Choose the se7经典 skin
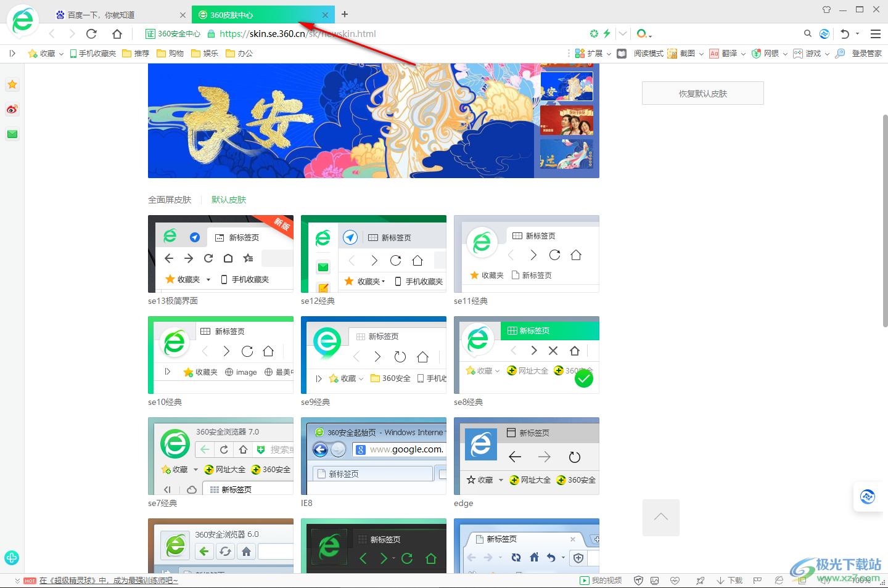888x588 pixels. (221, 456)
